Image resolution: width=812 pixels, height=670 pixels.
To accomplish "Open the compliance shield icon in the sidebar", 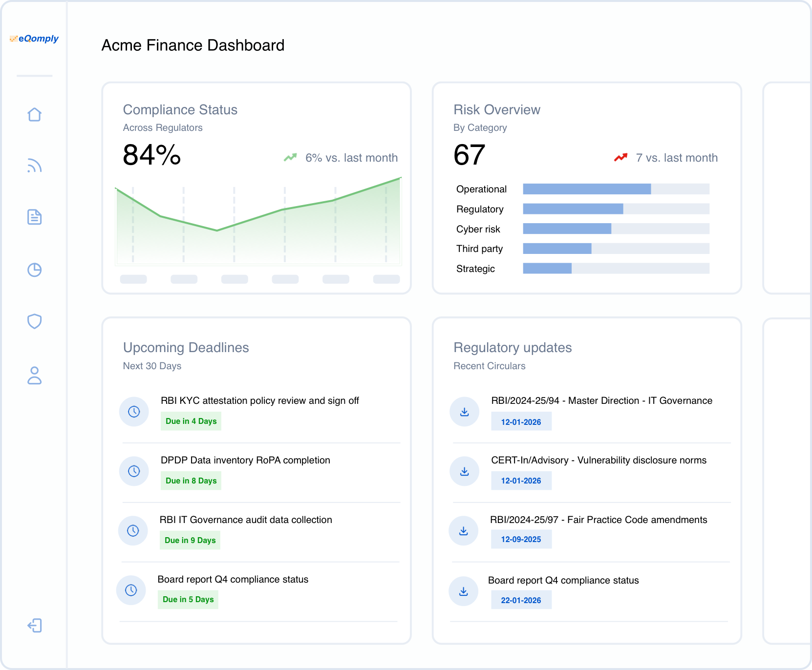I will coord(34,321).
